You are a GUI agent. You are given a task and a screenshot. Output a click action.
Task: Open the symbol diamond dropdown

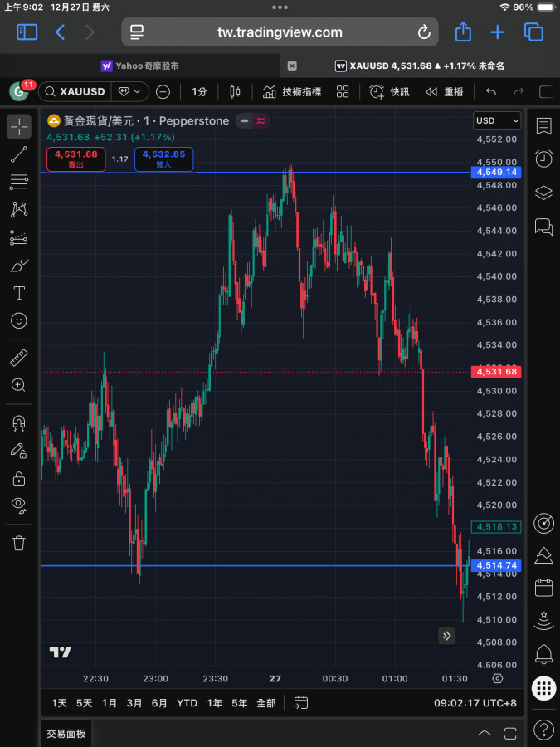click(x=129, y=91)
